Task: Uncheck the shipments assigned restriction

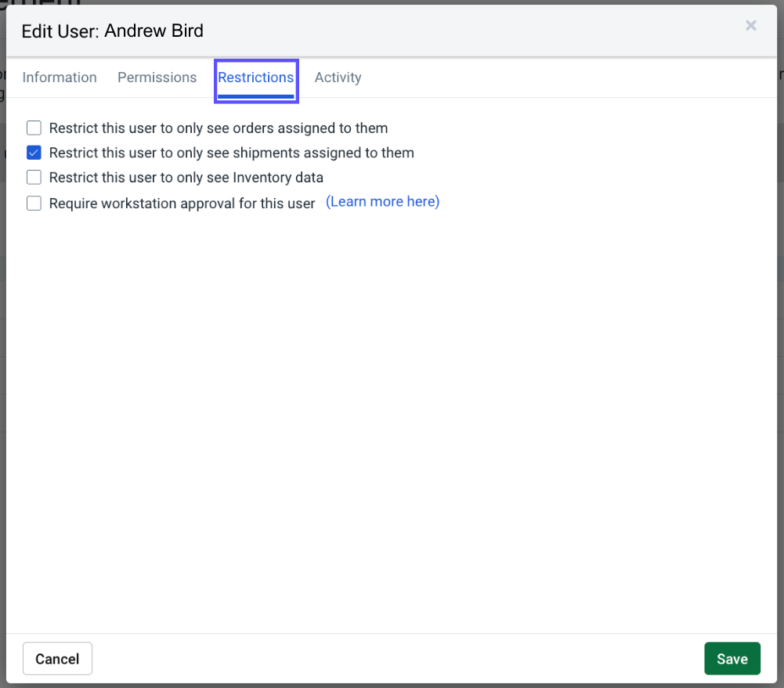Action: tap(34, 153)
